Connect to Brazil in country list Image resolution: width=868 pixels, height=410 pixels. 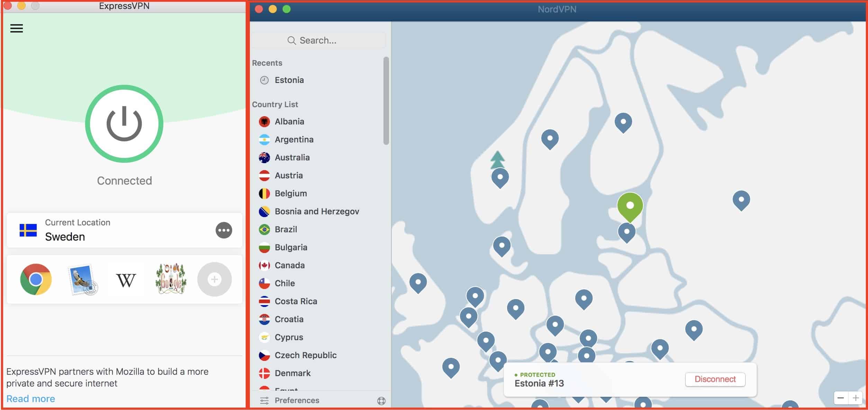[x=286, y=230]
